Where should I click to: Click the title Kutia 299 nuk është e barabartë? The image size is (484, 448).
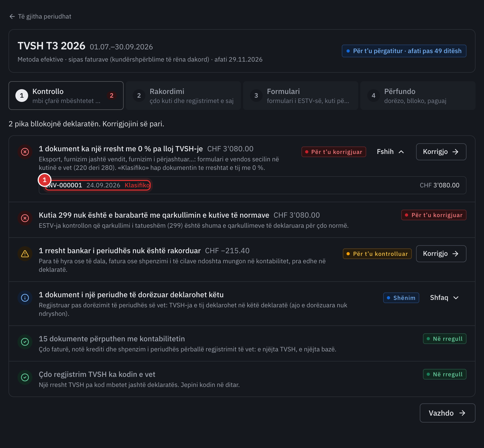click(154, 215)
